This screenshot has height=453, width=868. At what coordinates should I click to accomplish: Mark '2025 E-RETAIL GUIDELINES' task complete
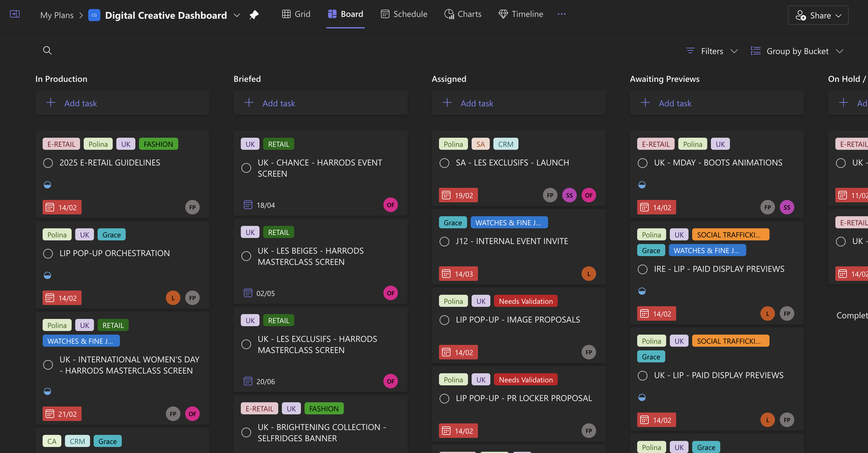click(48, 163)
